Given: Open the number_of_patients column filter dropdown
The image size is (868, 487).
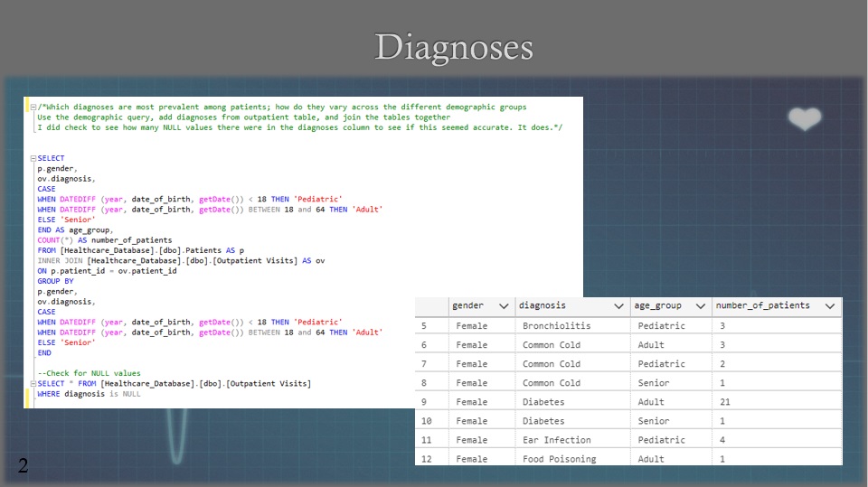Looking at the screenshot, I should click(x=830, y=306).
